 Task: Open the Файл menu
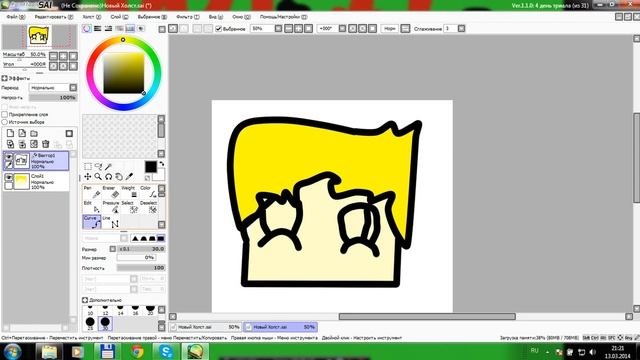pyautogui.click(x=16, y=17)
